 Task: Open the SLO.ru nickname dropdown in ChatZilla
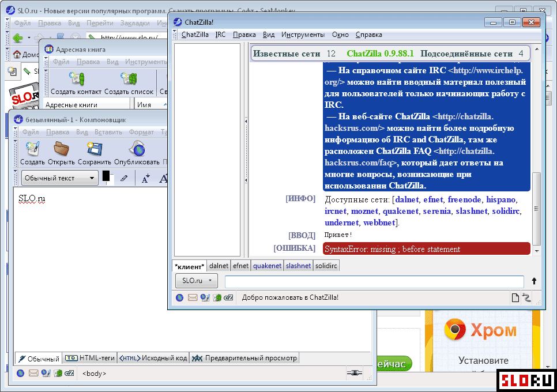click(197, 281)
